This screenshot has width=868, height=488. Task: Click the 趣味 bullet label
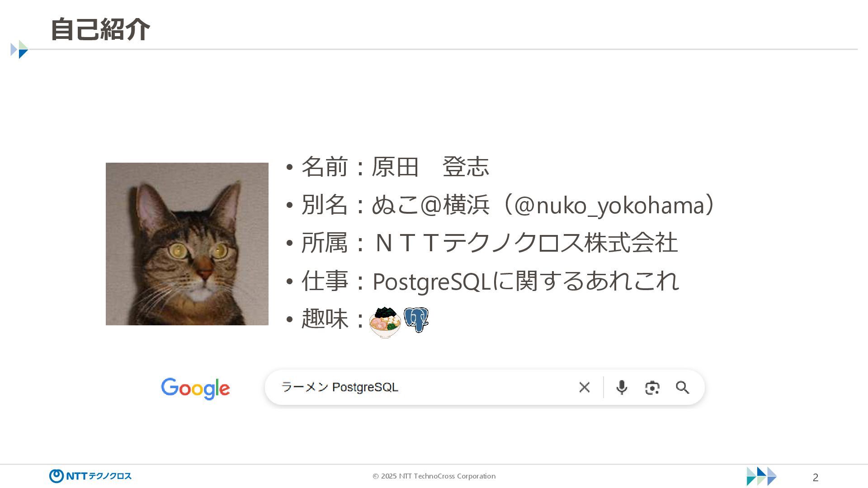325,319
